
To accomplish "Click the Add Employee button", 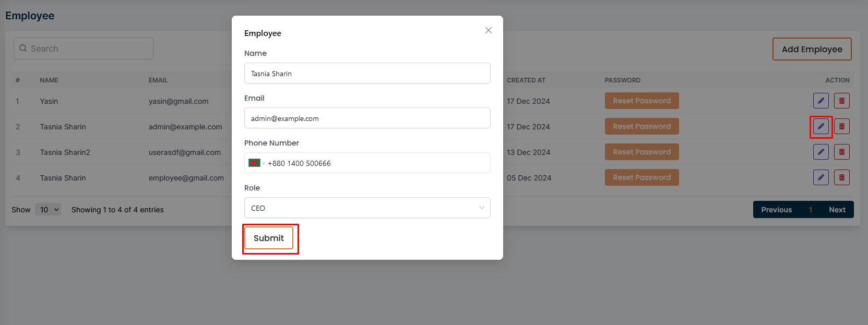I will tap(812, 49).
